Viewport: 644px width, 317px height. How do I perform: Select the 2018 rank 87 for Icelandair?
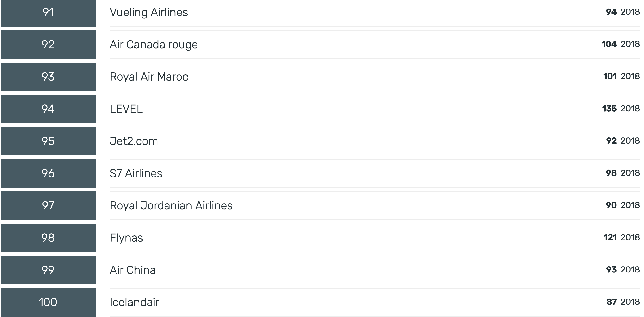[x=623, y=302]
